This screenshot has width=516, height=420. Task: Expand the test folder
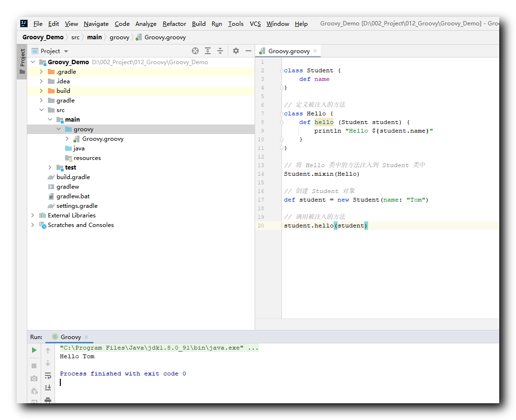click(50, 168)
